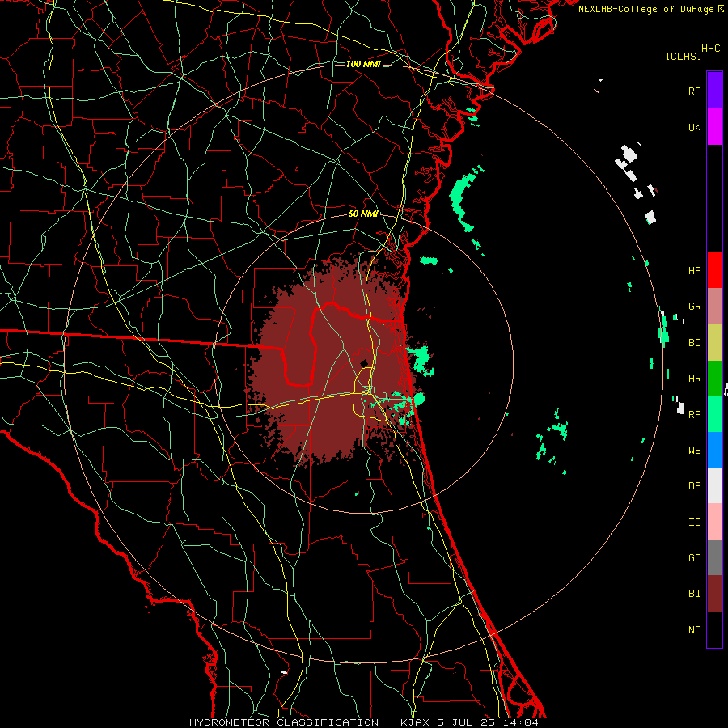Screen dimensions: 728x728
Task: Click the WS legend label
Action: coord(694,450)
